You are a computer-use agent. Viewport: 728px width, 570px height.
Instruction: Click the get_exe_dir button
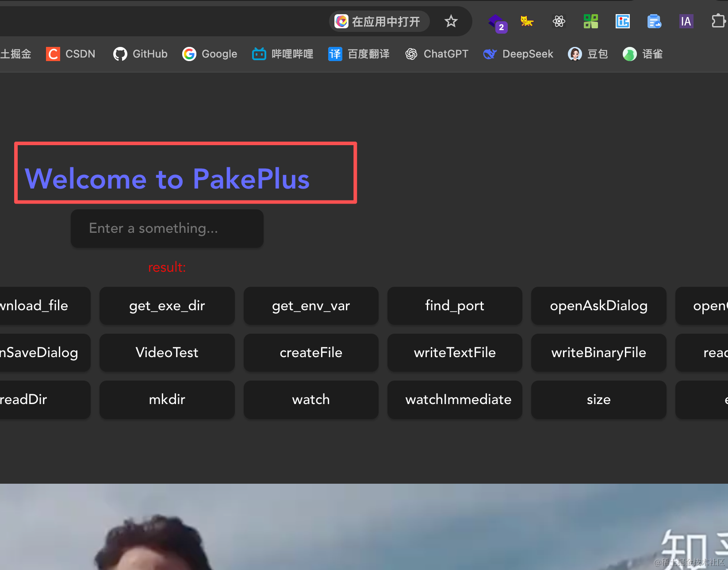167,306
